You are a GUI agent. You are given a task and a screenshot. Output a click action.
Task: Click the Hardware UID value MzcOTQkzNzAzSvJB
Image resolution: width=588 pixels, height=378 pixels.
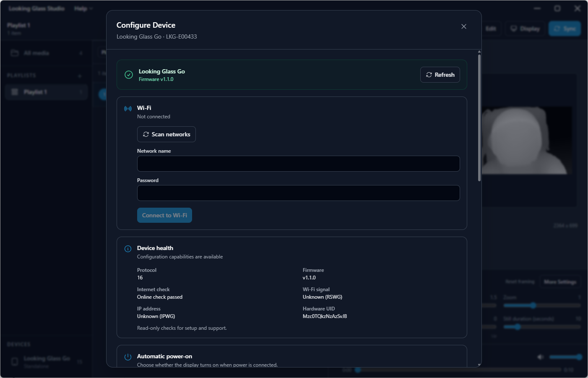[x=325, y=316]
